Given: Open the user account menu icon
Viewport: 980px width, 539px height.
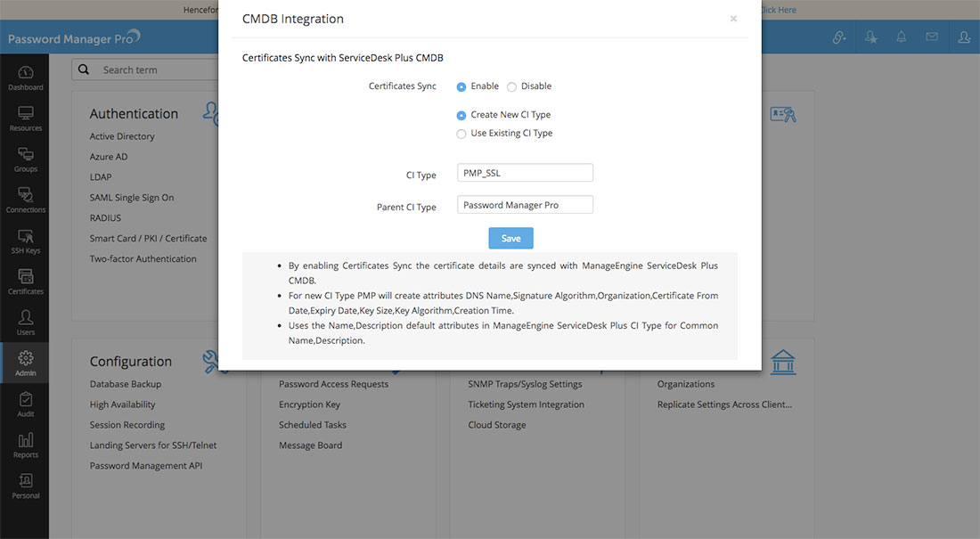Looking at the screenshot, I should click(x=964, y=37).
